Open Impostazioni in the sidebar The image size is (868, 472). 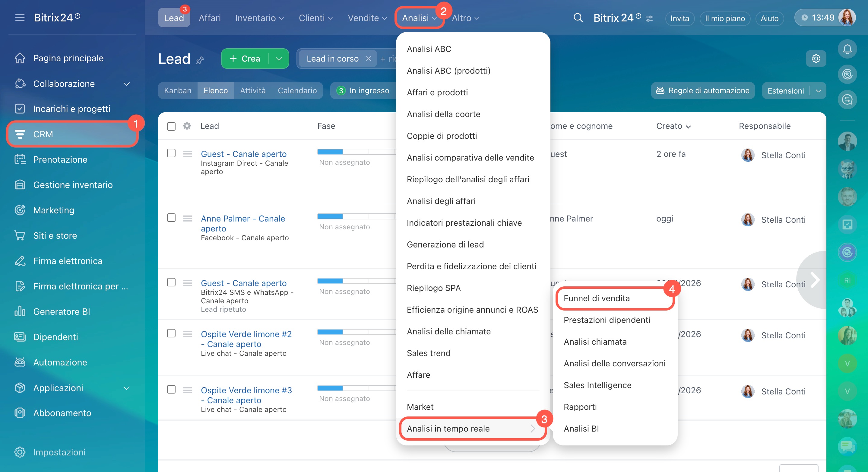pyautogui.click(x=59, y=452)
